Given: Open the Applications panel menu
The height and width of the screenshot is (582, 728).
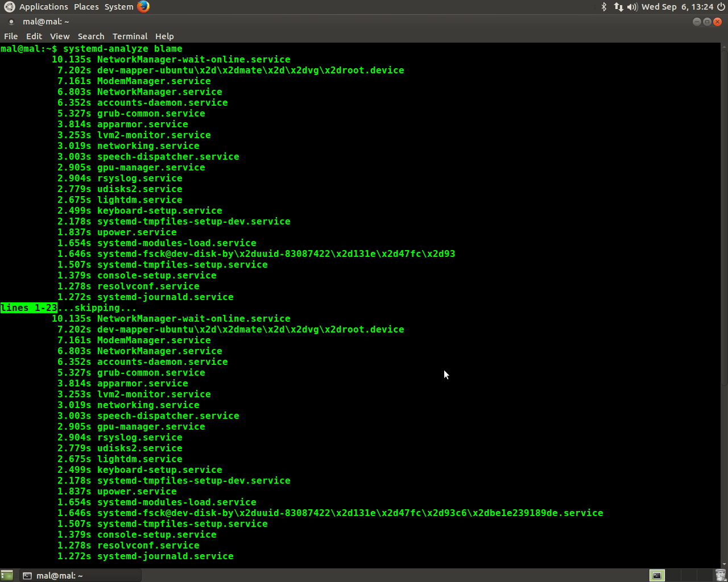Looking at the screenshot, I should pos(44,7).
